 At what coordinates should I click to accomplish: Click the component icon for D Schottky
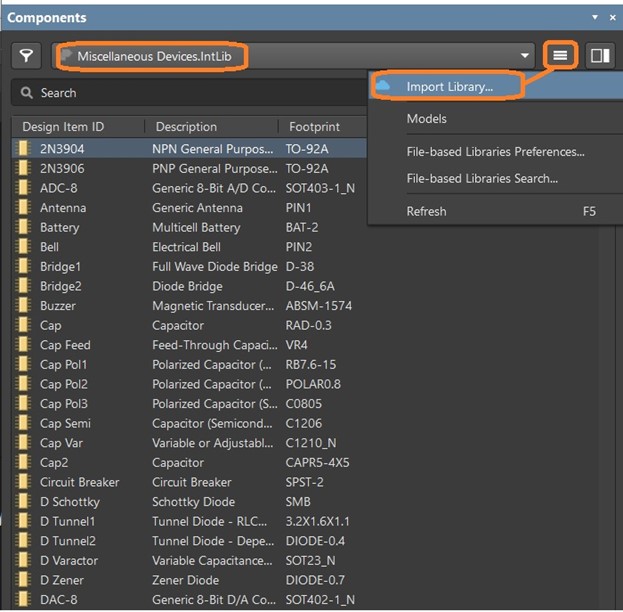coord(23,501)
